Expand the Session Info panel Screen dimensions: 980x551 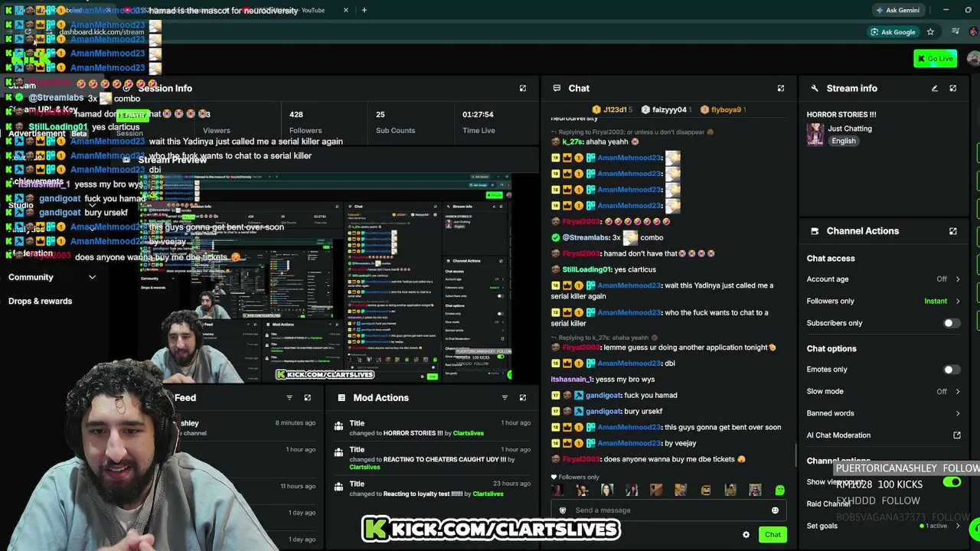[523, 88]
